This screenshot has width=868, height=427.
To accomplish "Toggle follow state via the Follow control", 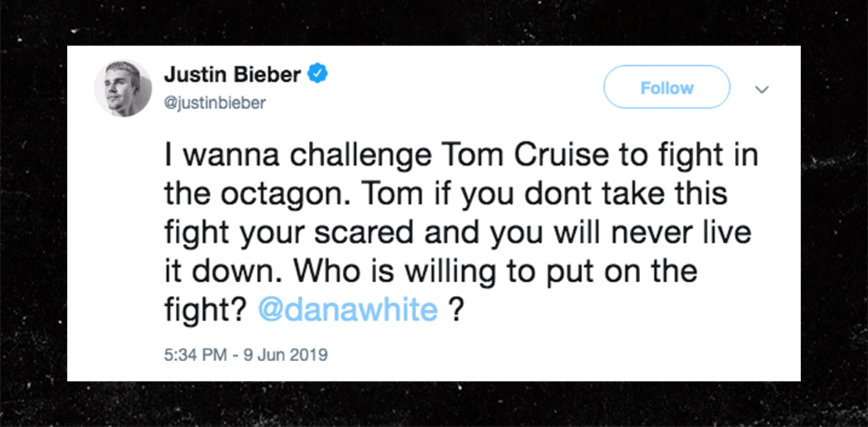I will click(x=666, y=87).
